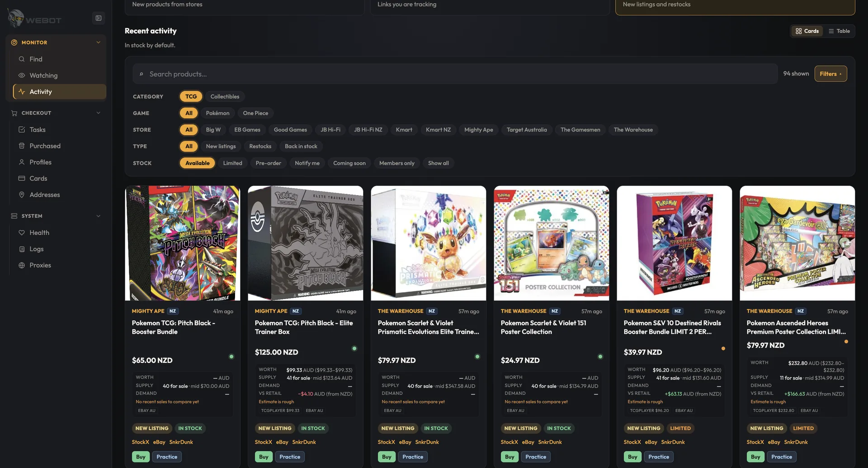868x468 pixels.
Task: Select Show all stock filter
Action: 438,163
